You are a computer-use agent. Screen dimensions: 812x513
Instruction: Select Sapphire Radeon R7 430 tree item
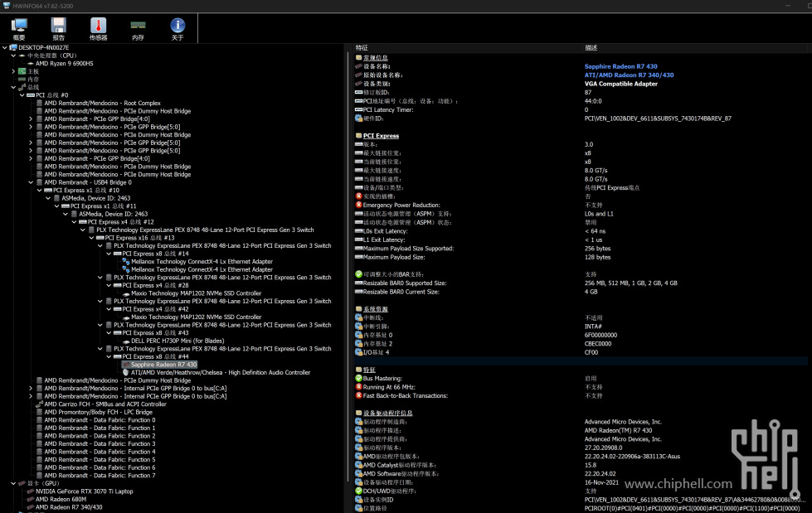163,365
